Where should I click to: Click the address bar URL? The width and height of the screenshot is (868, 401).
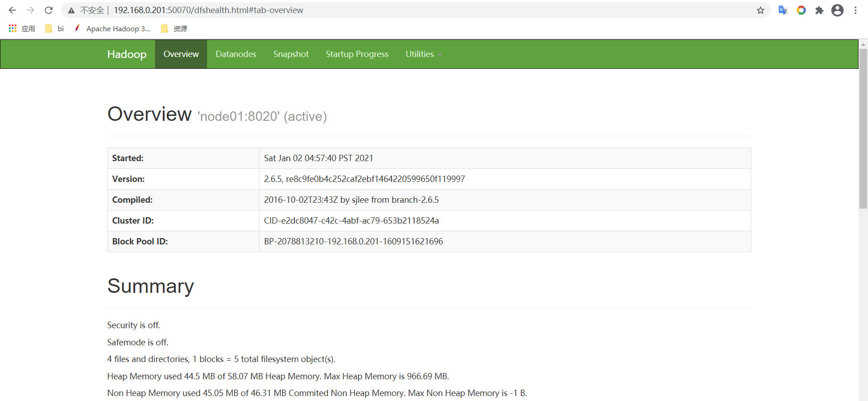pos(208,10)
